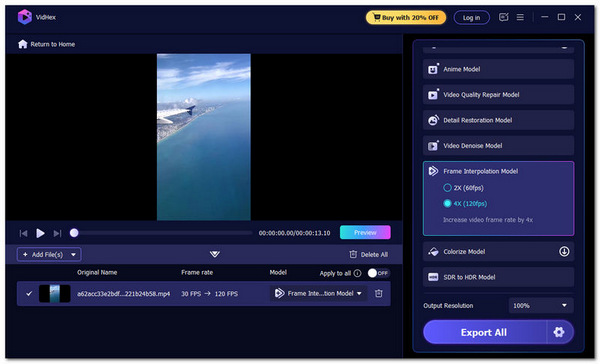Uncheck the a62acc33e2bdf video file checkbox
This screenshot has height=364, width=600.
29,294
